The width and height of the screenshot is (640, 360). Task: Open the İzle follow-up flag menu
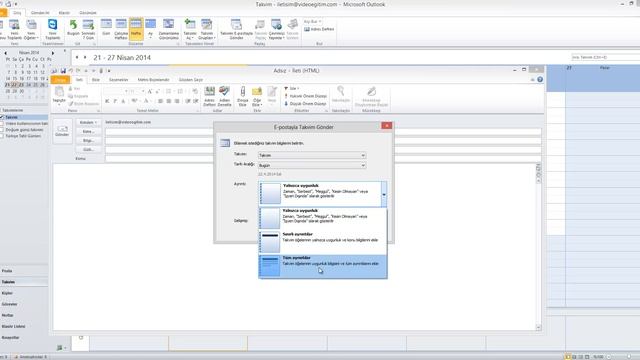(291, 88)
